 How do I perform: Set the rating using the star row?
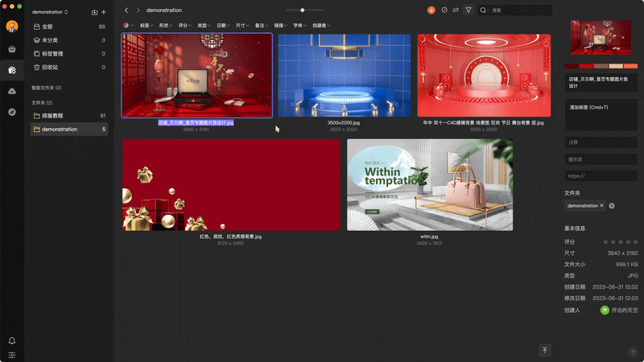[621, 241]
